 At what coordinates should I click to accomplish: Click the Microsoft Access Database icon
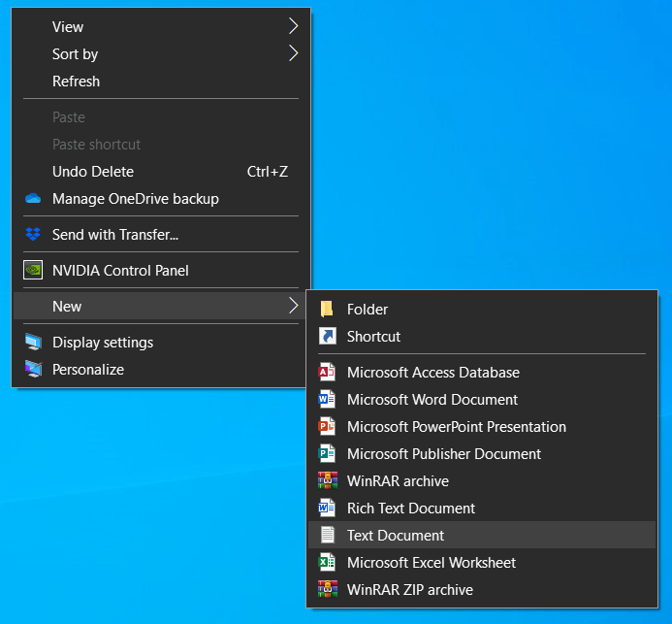(327, 373)
